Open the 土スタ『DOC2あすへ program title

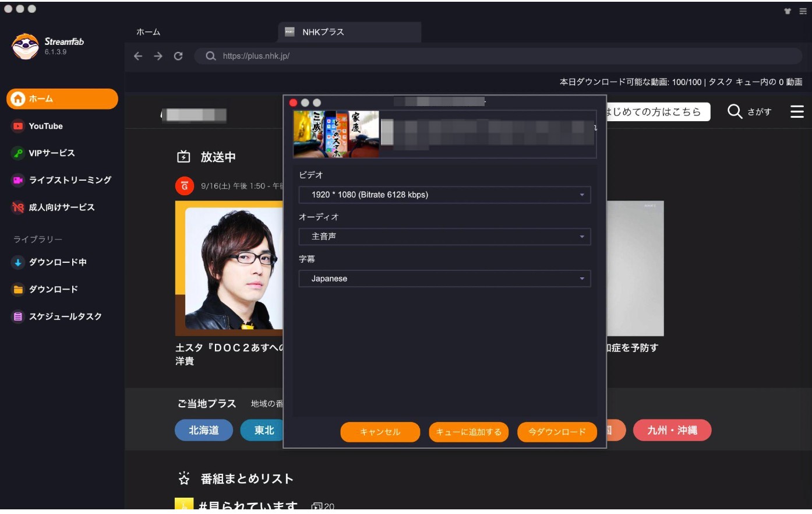[x=230, y=354]
